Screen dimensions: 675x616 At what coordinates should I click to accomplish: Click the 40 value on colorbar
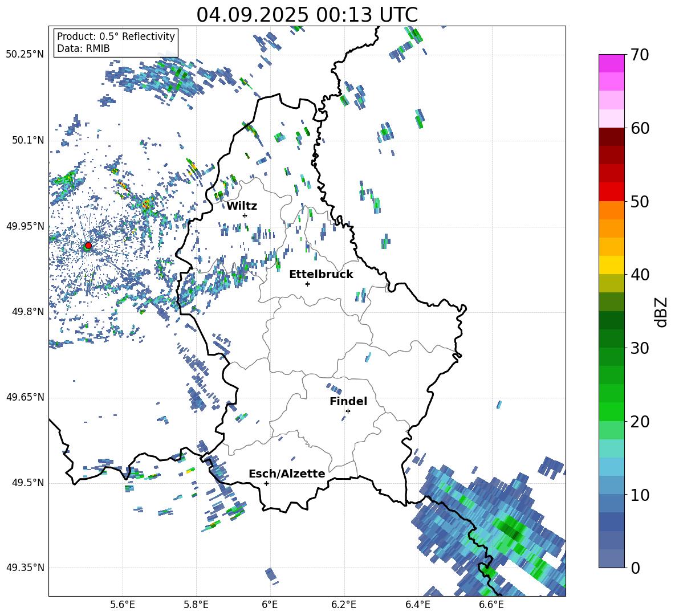640,275
